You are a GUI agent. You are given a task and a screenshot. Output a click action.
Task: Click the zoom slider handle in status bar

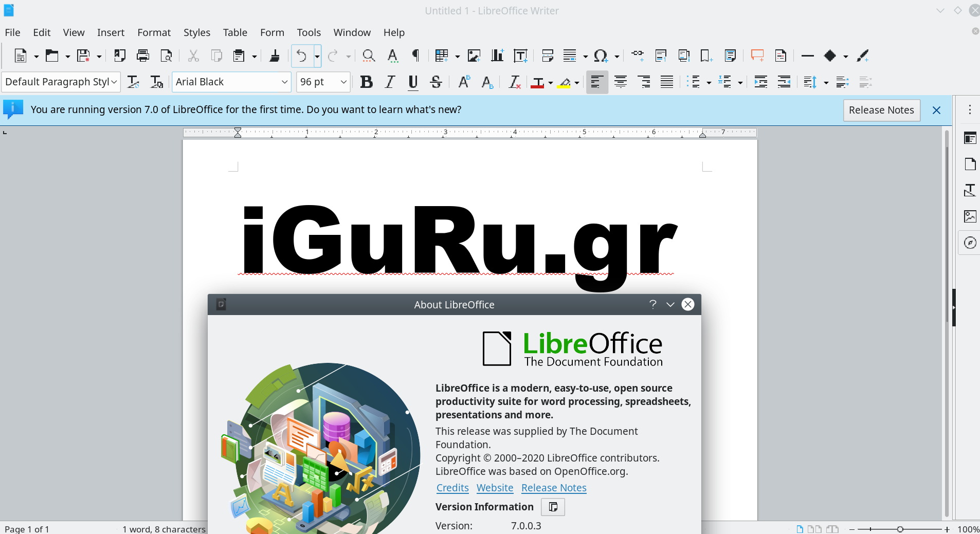900,529
